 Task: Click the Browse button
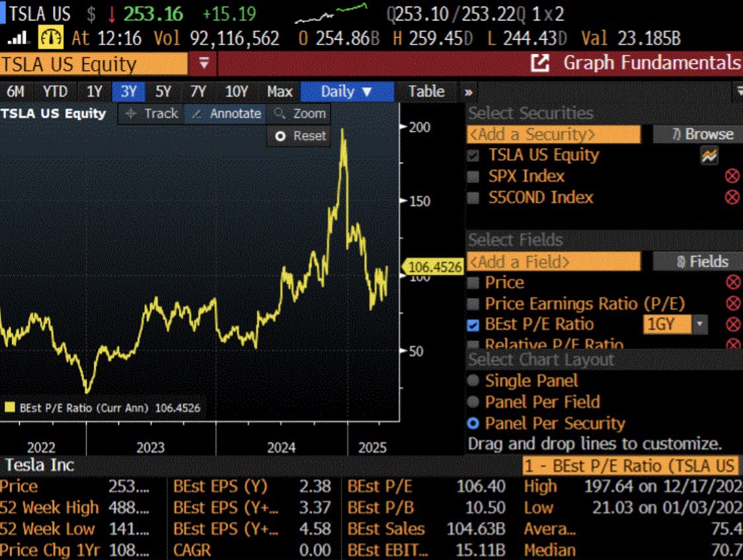[702, 134]
